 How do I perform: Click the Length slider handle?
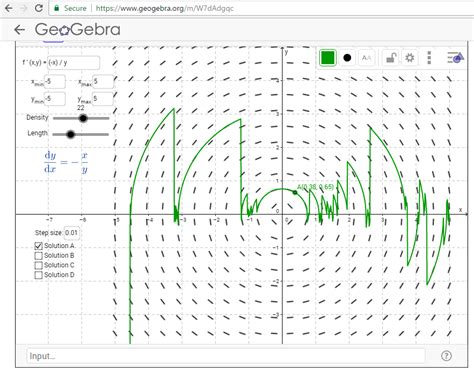tap(70, 134)
